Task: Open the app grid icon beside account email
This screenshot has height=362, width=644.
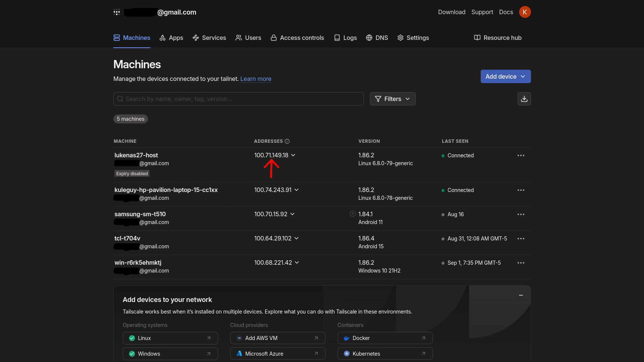Action: click(x=117, y=12)
